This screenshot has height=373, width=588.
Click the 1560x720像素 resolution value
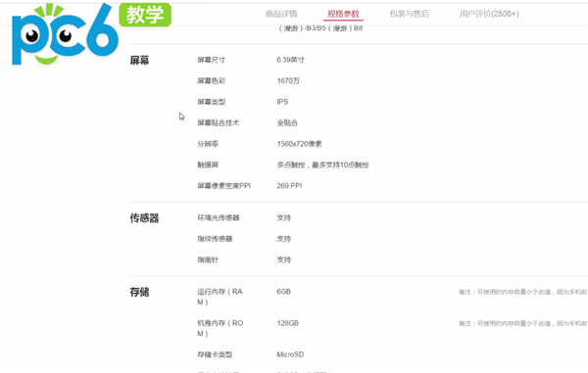299,144
